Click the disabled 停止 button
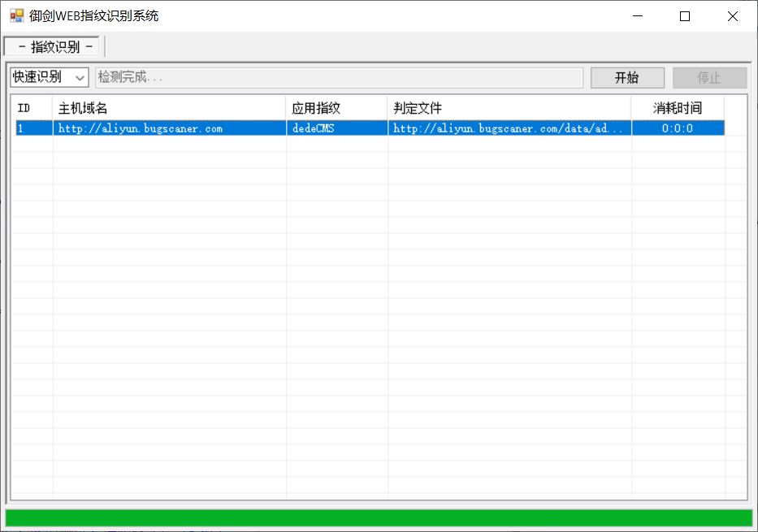The height and width of the screenshot is (532, 758). 709,77
